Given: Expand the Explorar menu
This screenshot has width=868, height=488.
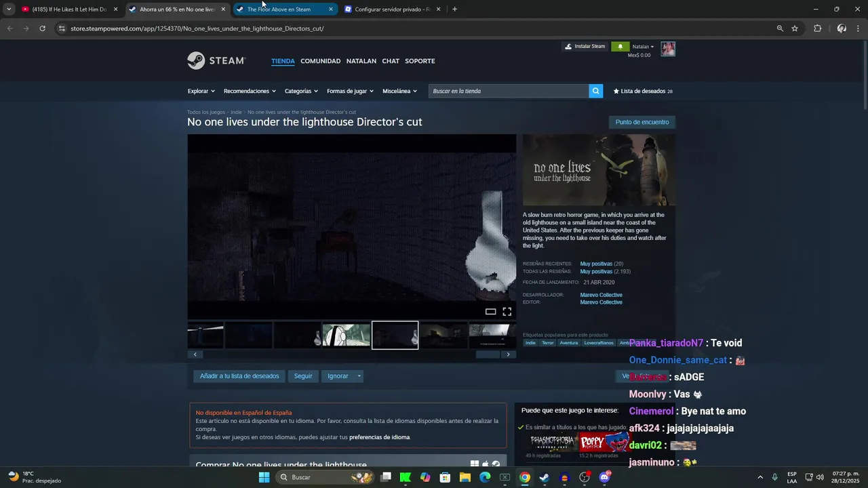Looking at the screenshot, I should tap(201, 91).
